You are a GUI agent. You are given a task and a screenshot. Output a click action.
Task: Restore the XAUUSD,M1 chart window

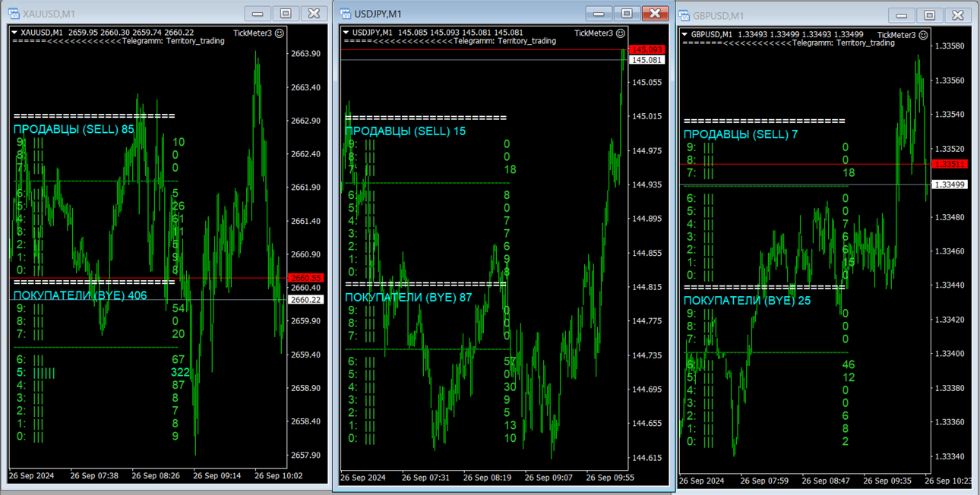pos(286,14)
